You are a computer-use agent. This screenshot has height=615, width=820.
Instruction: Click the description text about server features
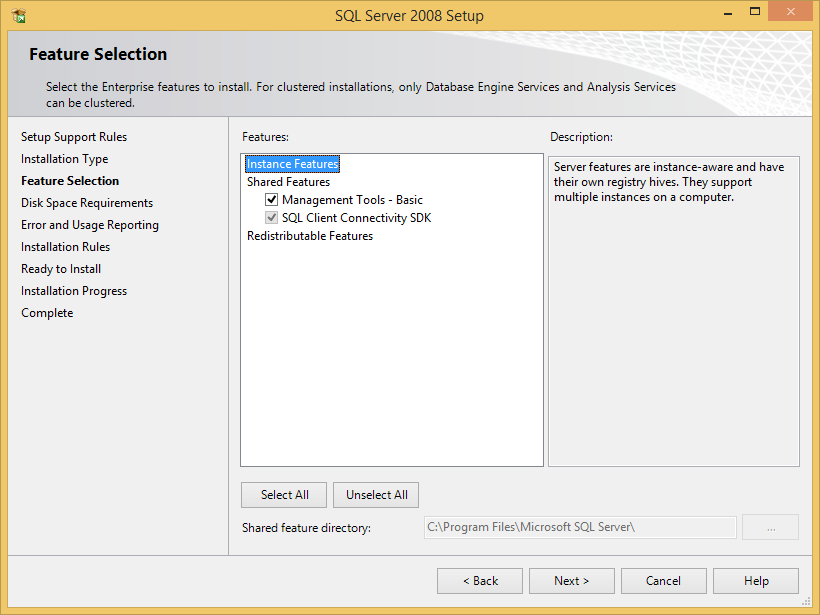[x=669, y=182]
